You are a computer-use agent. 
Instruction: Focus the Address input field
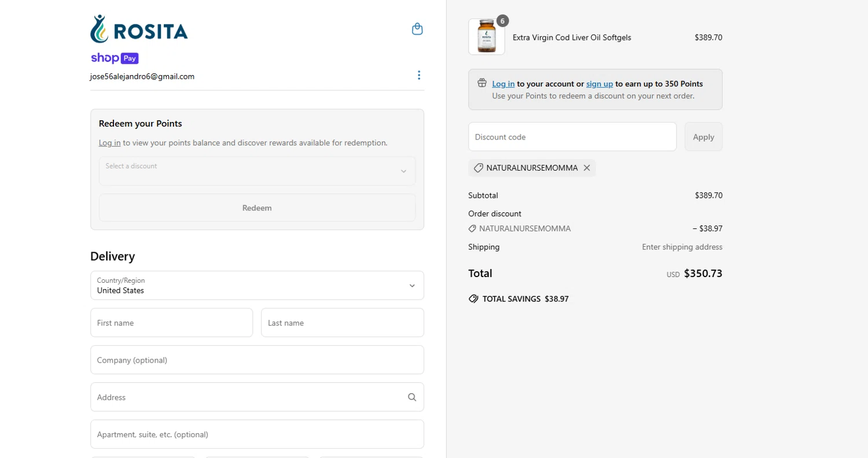point(257,397)
